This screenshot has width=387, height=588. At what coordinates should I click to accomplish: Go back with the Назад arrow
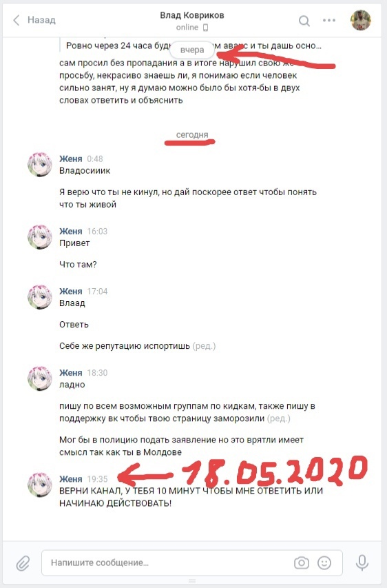[16, 20]
